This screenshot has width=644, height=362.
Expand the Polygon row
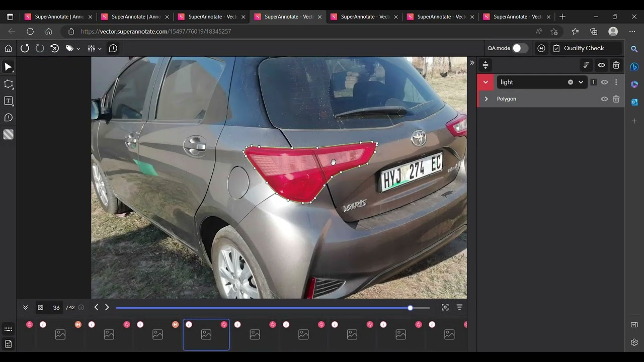tap(486, 99)
